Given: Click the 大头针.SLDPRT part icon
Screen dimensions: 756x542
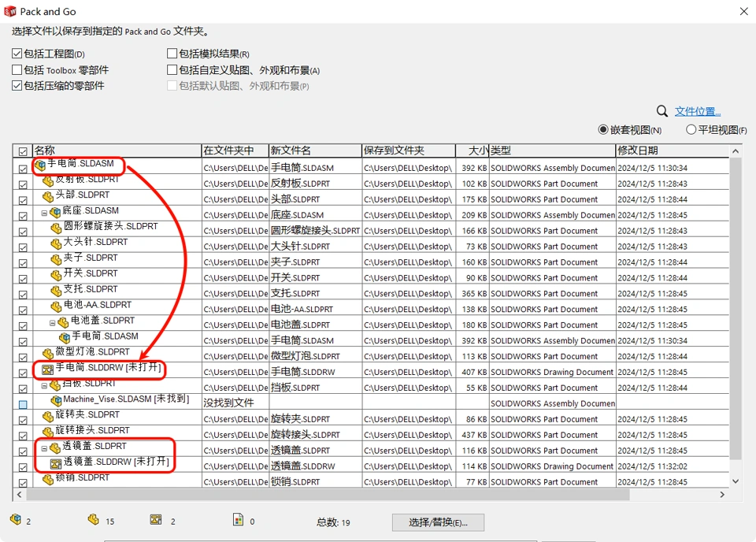Looking at the screenshot, I should click(57, 243).
